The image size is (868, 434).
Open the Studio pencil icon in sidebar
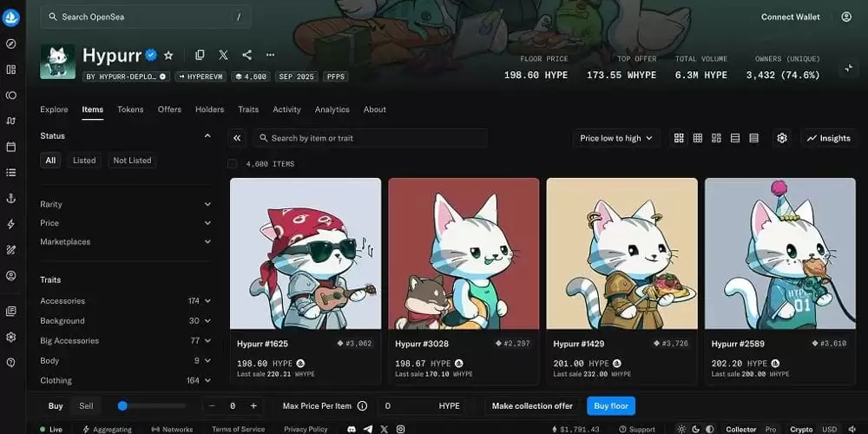click(x=10, y=250)
